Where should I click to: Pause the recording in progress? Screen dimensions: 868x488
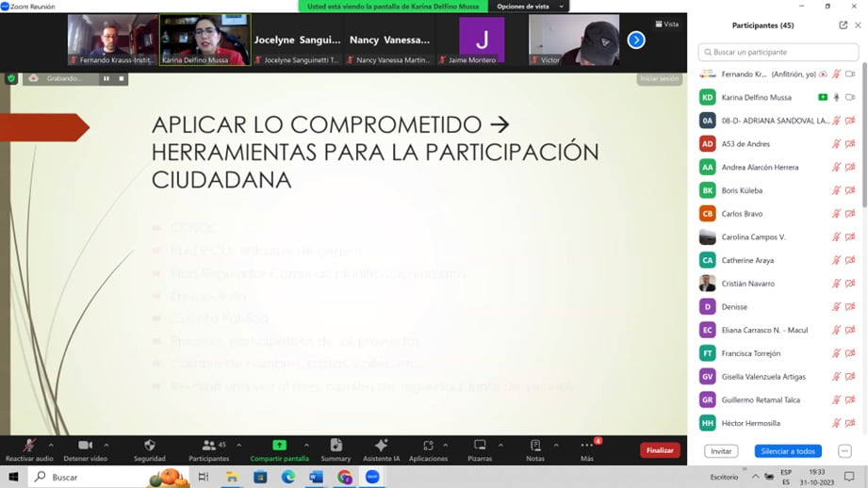pos(106,78)
